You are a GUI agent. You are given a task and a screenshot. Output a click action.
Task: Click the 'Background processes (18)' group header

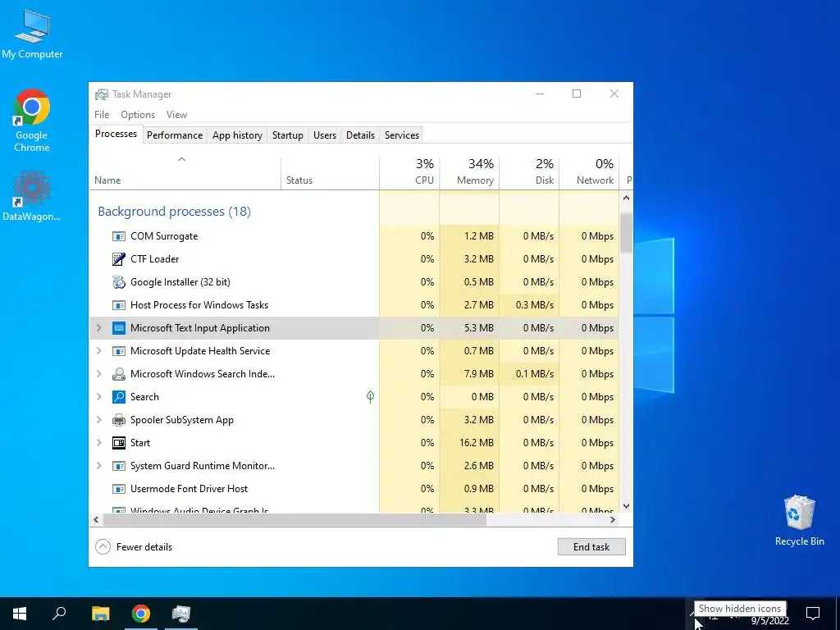coord(174,212)
